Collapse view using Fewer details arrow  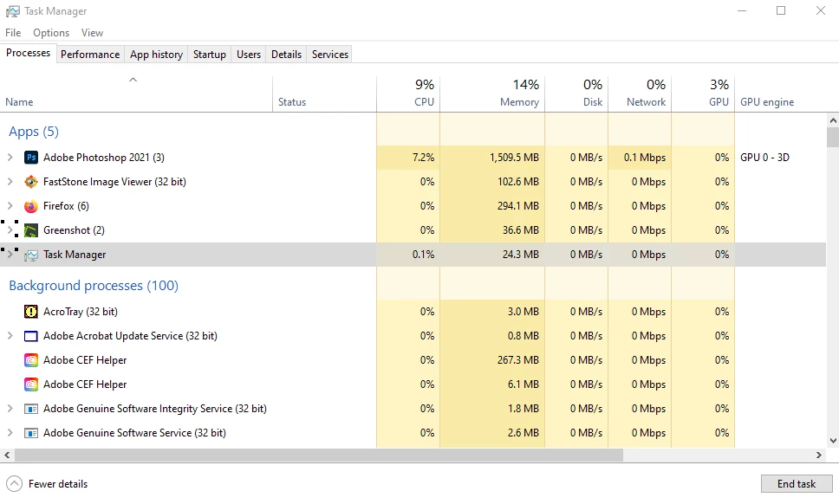pyautogui.click(x=15, y=484)
